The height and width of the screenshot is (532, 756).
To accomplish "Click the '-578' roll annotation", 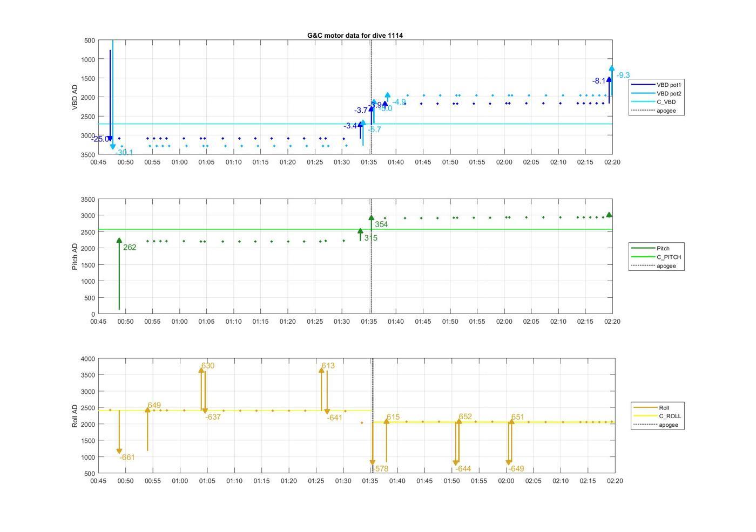I will (381, 468).
